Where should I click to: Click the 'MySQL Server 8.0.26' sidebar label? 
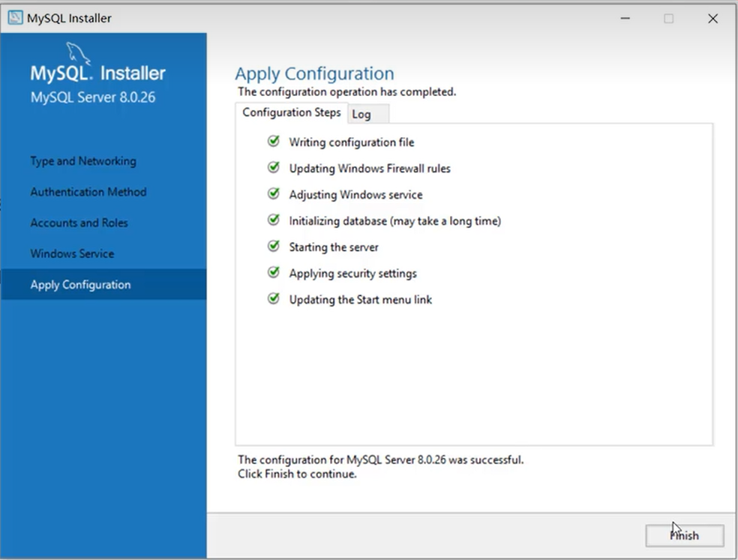point(93,97)
